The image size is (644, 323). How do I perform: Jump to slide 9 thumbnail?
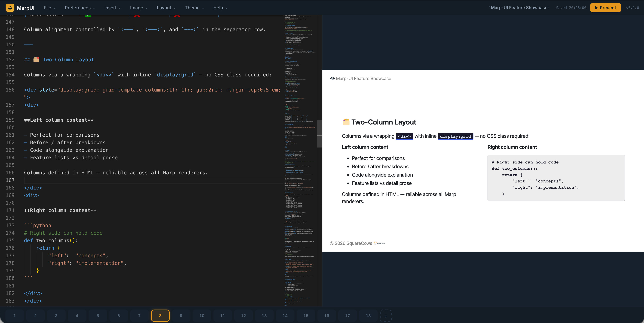coord(181,316)
